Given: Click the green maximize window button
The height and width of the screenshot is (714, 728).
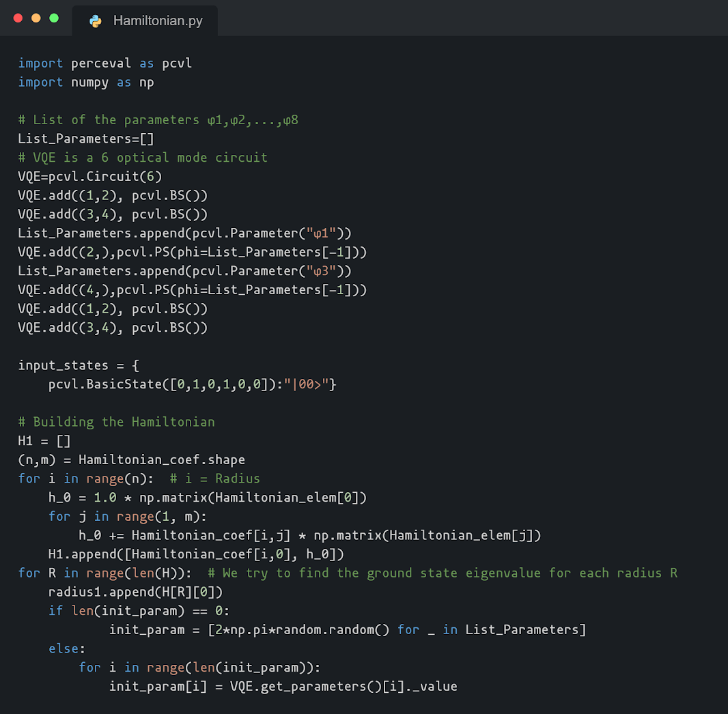Looking at the screenshot, I should (x=54, y=18).
